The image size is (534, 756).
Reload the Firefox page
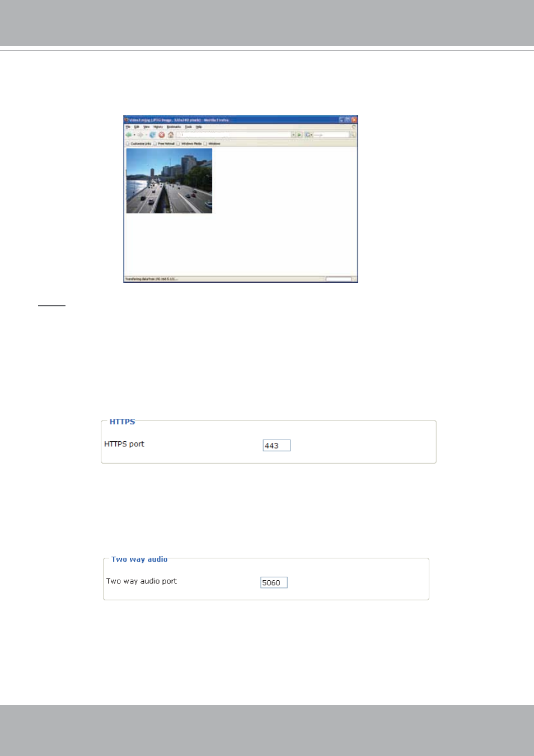tap(152, 134)
